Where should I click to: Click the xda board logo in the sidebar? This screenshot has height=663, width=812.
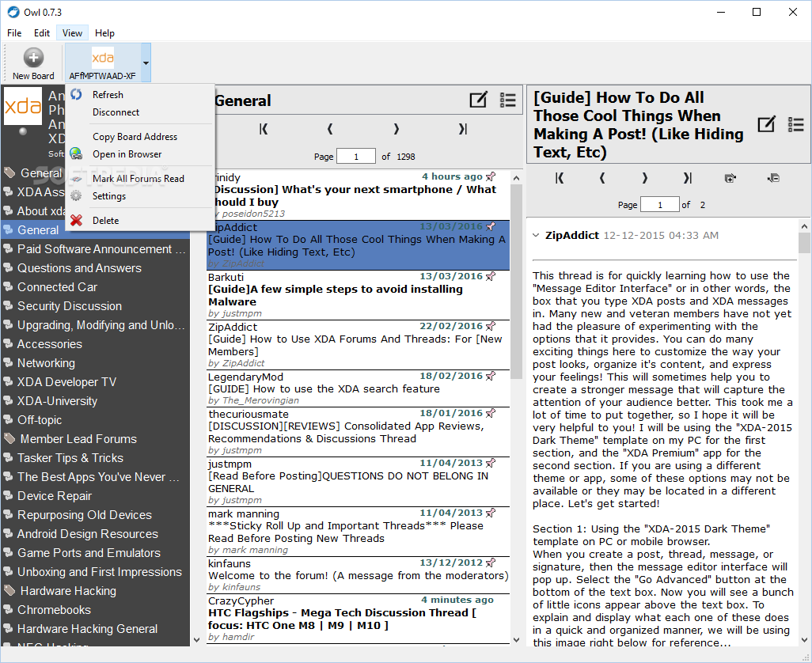pos(23,106)
